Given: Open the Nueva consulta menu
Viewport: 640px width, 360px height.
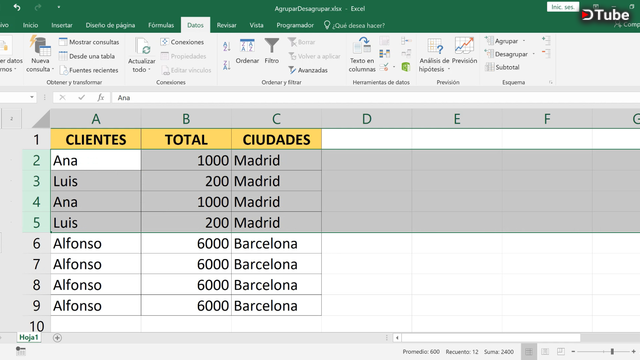Looking at the screenshot, I should tap(40, 54).
